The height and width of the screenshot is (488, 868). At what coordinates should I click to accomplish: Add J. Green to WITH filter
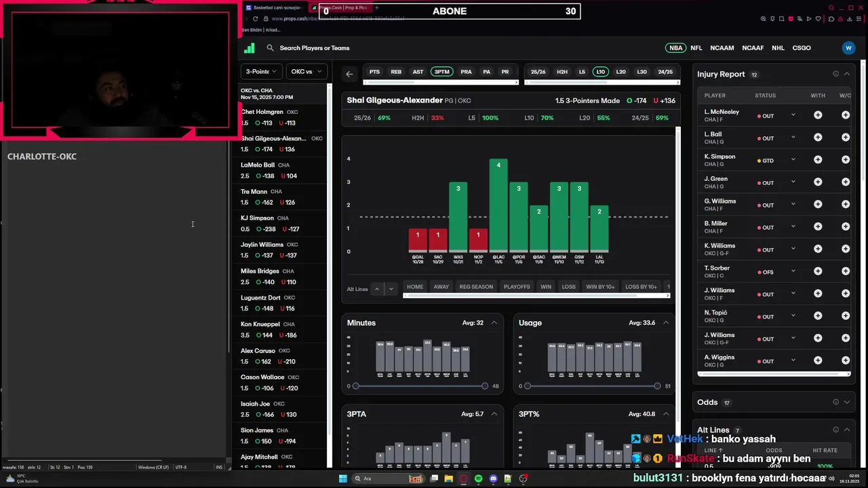click(x=818, y=182)
